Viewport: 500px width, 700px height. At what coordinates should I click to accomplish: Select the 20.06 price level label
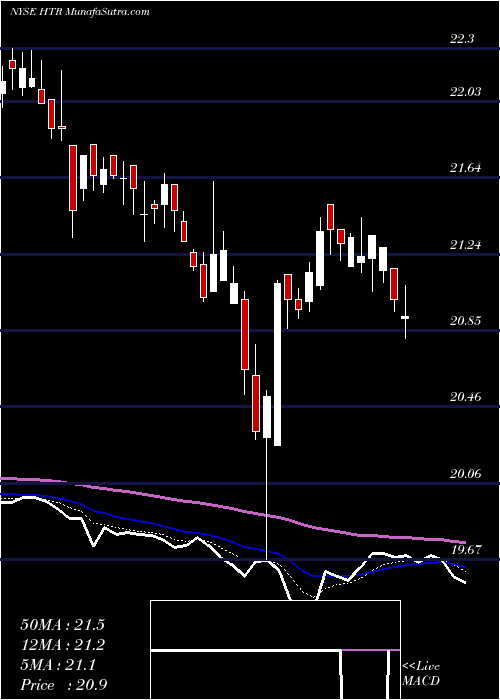coord(466,474)
